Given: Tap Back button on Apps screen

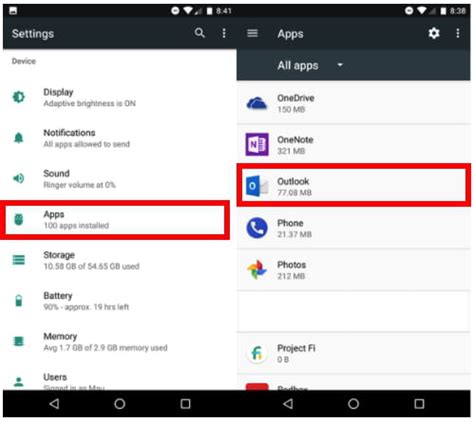Looking at the screenshot, I should coord(288,404).
